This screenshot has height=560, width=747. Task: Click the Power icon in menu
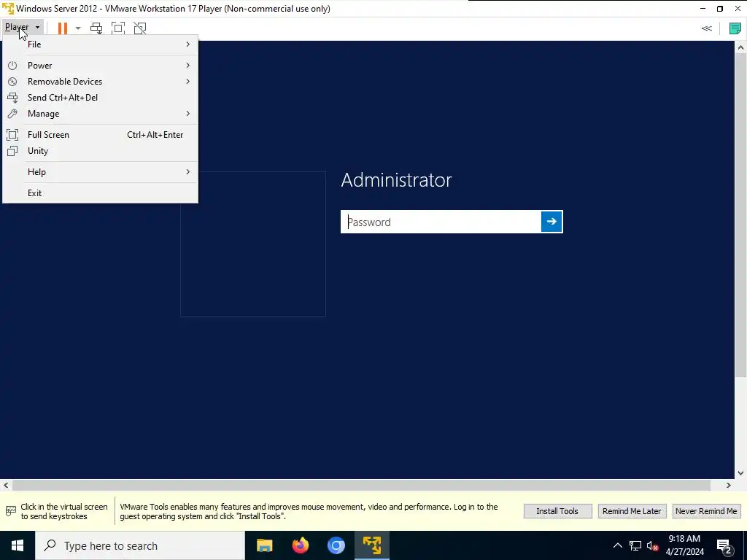point(12,65)
